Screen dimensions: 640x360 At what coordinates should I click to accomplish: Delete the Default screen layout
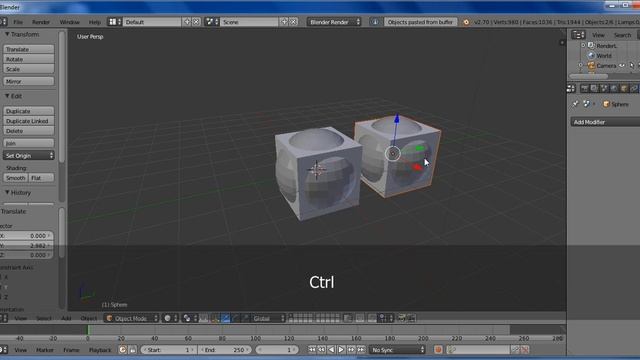click(196, 22)
